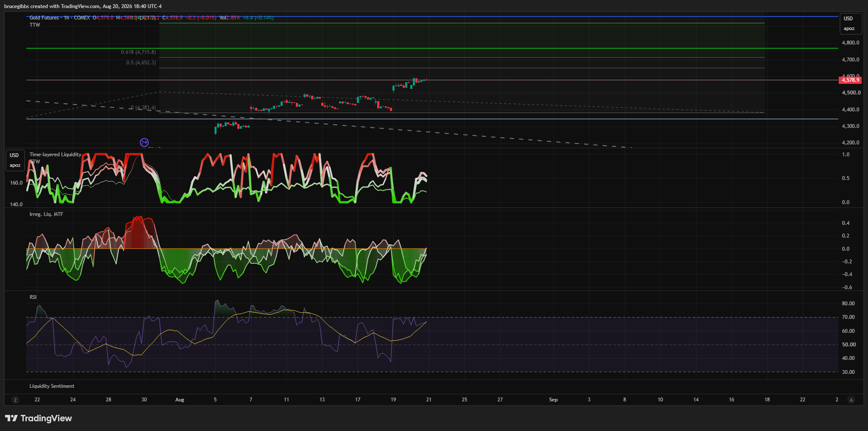This screenshot has width=868, height=431.
Task: Click the TradingView logo
Action: tap(39, 418)
